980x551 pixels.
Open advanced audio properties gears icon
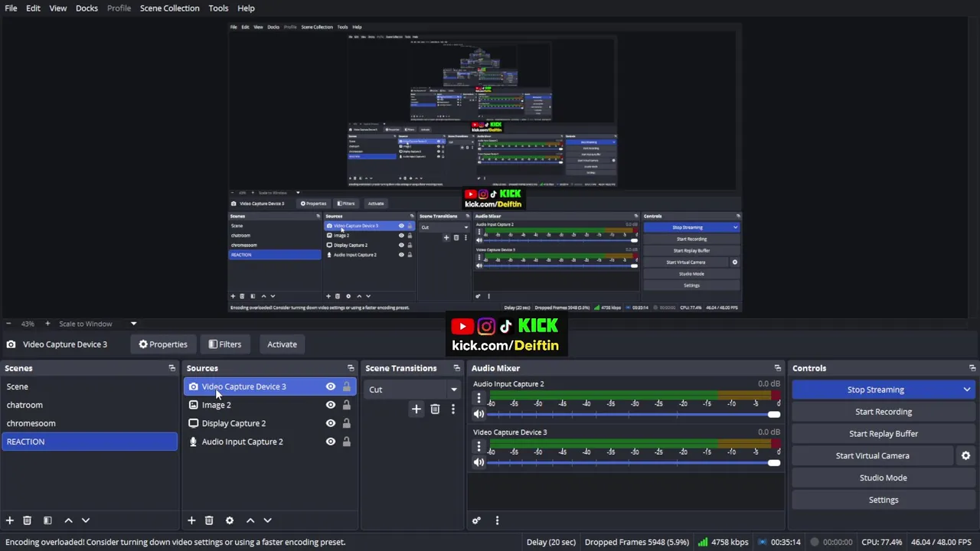coord(476,520)
